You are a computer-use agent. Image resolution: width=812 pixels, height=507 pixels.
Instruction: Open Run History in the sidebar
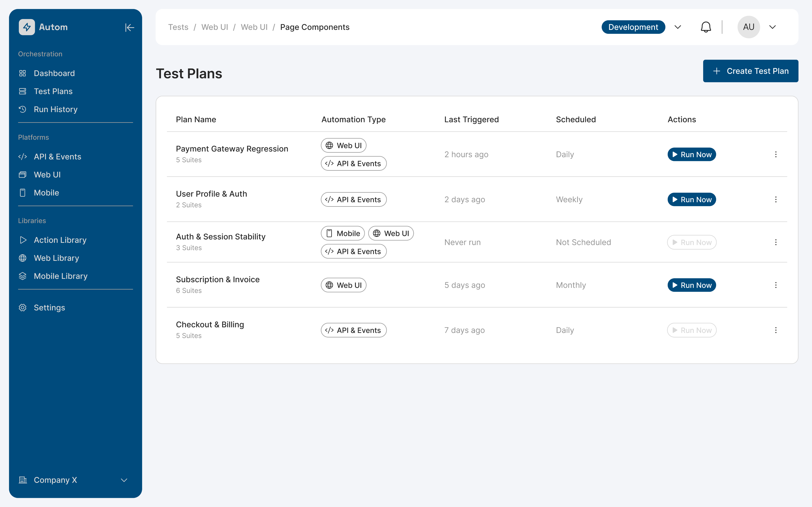(x=55, y=109)
